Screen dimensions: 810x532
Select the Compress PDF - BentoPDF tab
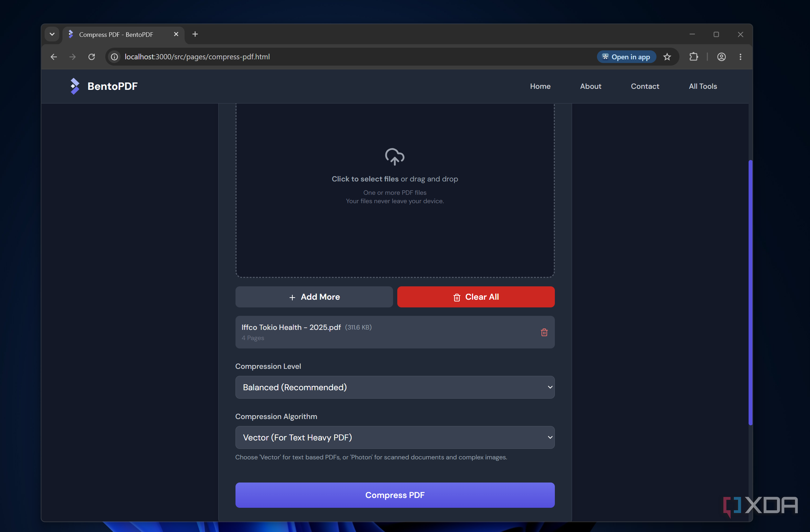124,34
